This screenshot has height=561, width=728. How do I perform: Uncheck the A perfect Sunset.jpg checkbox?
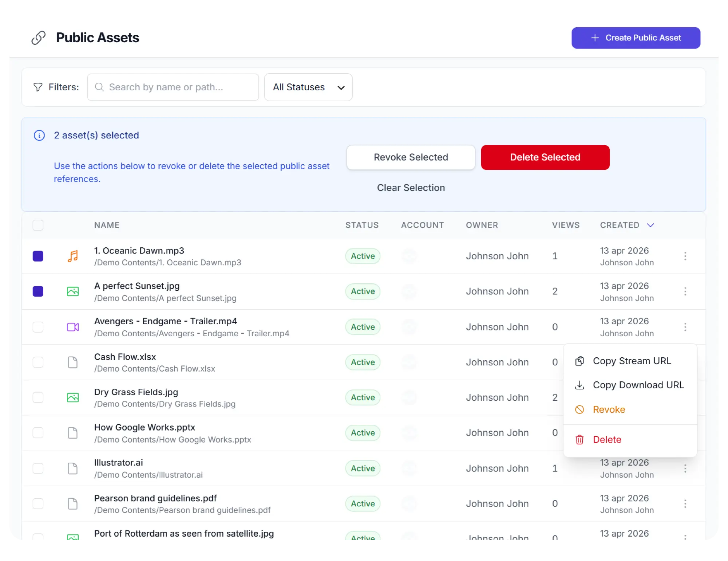point(38,291)
